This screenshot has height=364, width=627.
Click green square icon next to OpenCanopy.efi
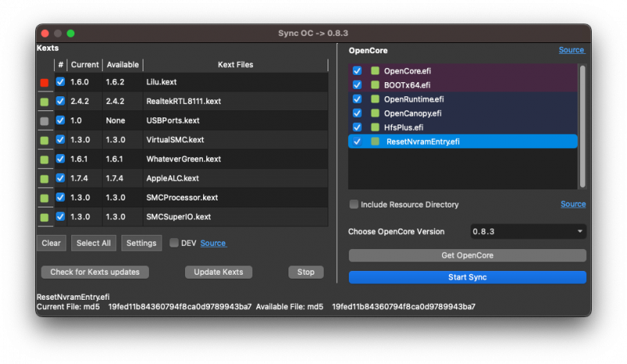(x=375, y=114)
